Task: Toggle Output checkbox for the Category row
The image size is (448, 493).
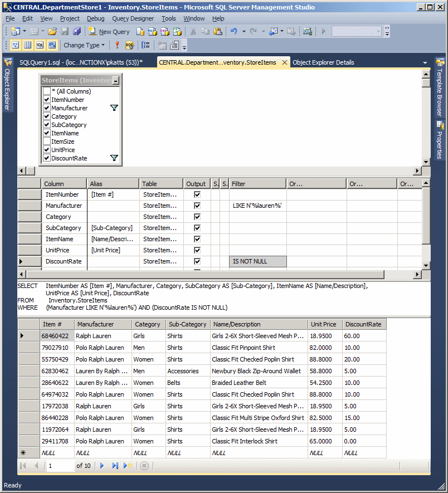Action: coord(197,217)
